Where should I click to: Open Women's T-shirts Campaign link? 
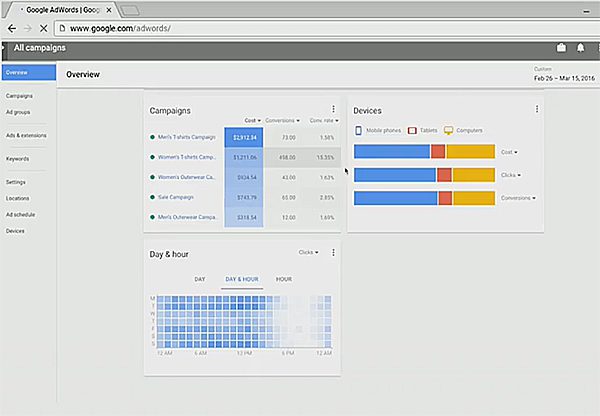click(x=187, y=157)
